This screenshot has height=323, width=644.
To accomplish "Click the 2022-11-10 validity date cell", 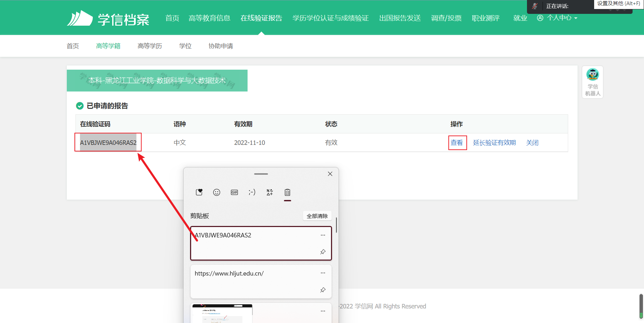I will [250, 143].
